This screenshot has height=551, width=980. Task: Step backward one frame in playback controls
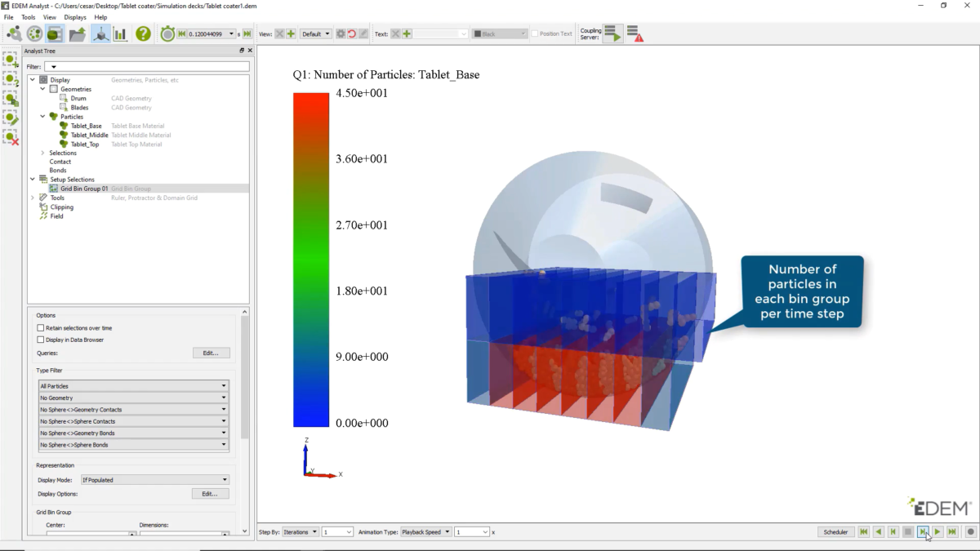point(893,531)
